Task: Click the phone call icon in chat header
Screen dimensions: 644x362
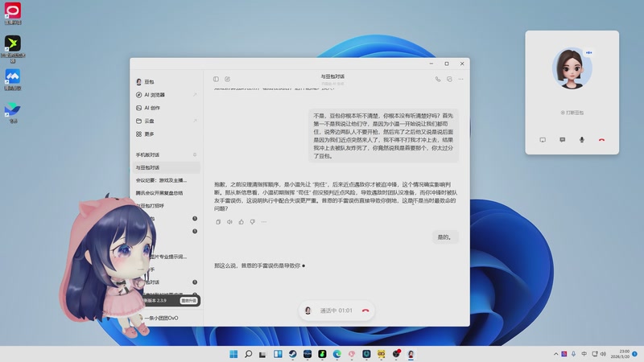Action: (x=438, y=79)
